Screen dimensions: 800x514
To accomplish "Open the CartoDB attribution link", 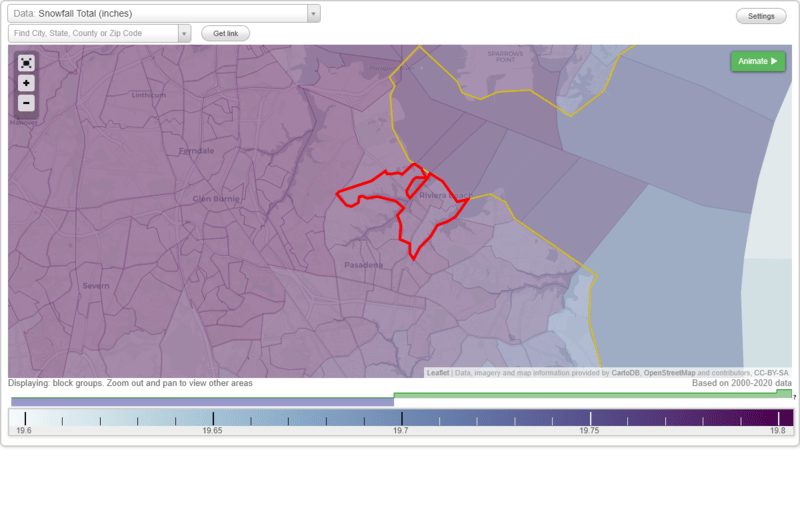I will click(625, 373).
